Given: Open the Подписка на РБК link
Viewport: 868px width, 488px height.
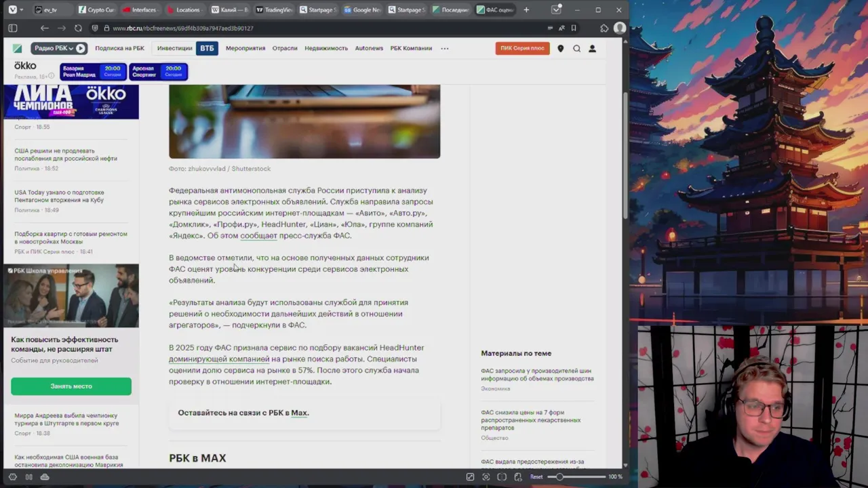Looking at the screenshot, I should (x=119, y=48).
